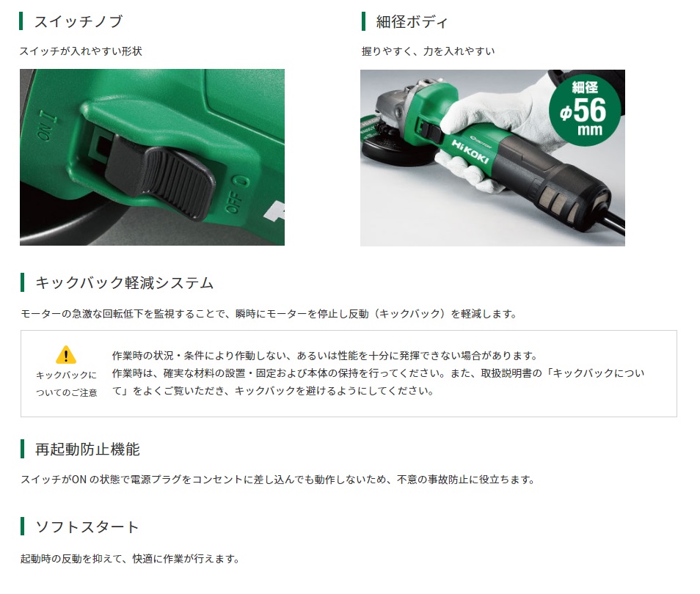Click the yellow kickback warning triangle icon
Screen dimensions: 700x594
[x=66, y=355]
